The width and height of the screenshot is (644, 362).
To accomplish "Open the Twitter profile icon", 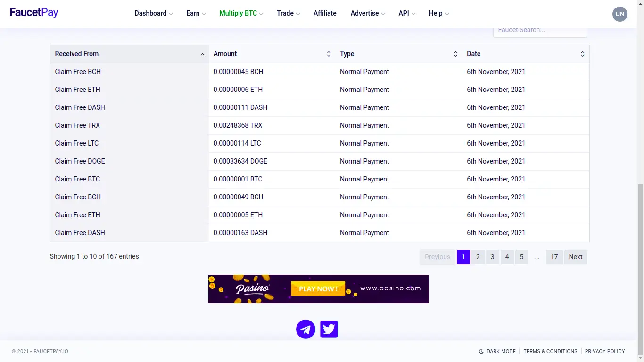I will [329, 329].
